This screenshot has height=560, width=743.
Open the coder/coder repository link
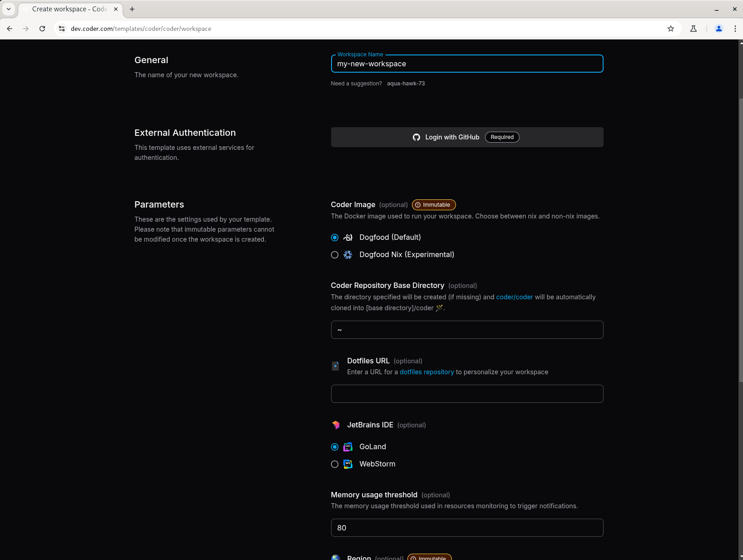click(515, 297)
